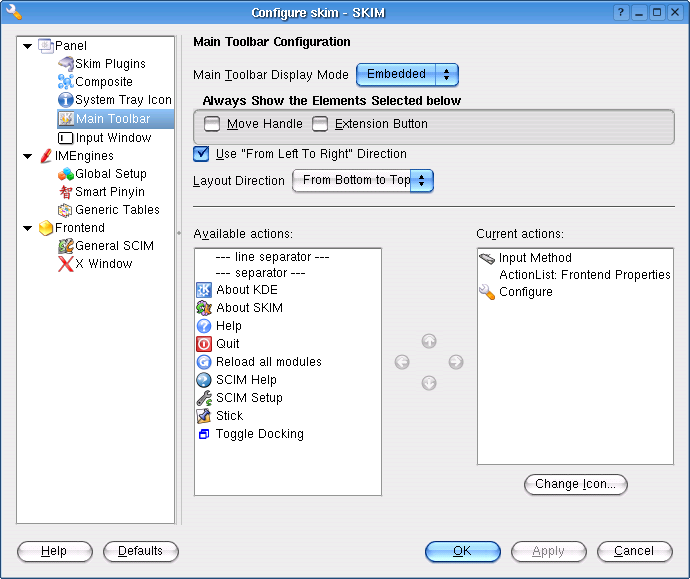Collapse the Panel tree node
This screenshot has width=690, height=579.
(x=28, y=46)
